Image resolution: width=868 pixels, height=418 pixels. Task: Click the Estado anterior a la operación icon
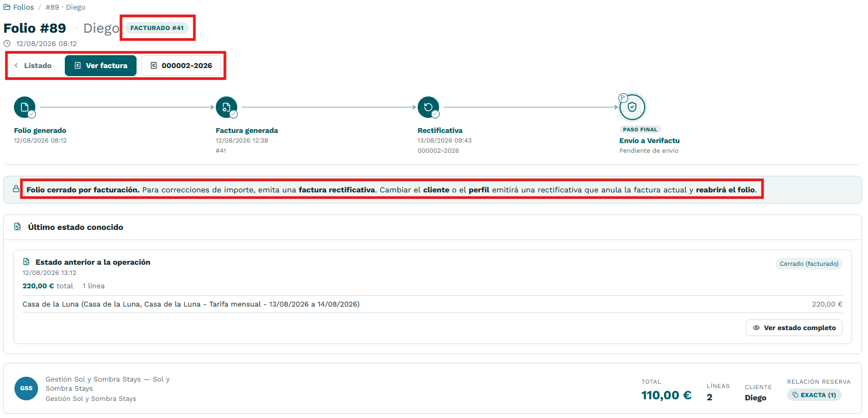tap(26, 262)
